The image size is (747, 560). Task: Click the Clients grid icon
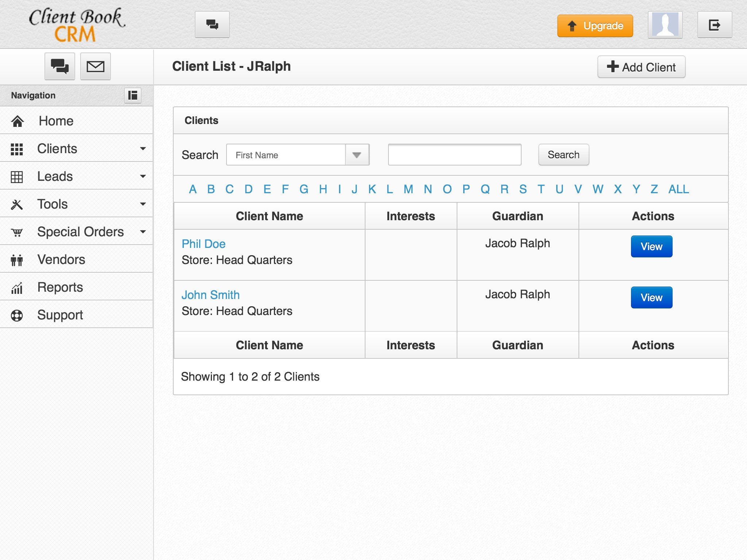click(17, 149)
